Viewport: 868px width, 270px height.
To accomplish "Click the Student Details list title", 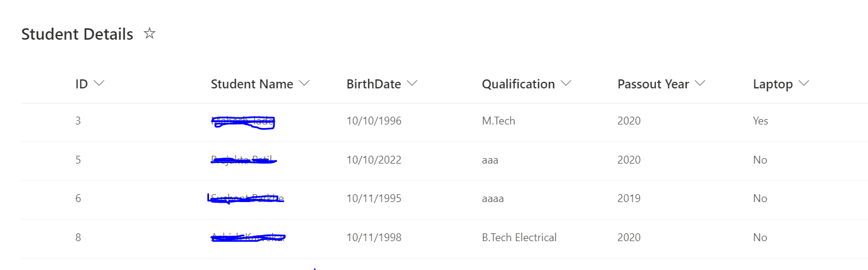I will (77, 34).
